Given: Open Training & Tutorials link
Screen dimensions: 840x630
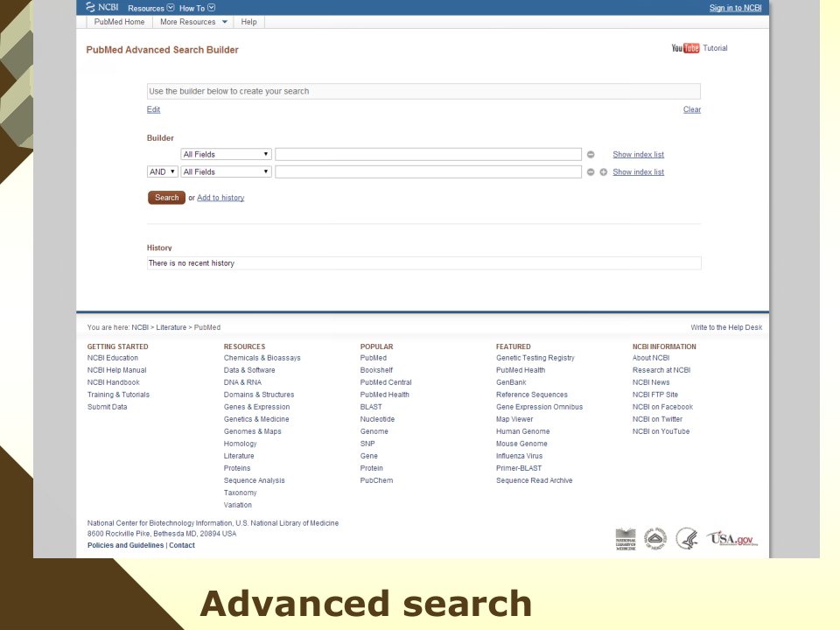Looking at the screenshot, I should (x=118, y=395).
